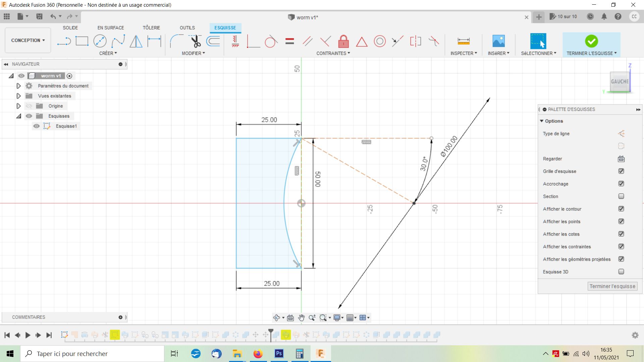The width and height of the screenshot is (644, 362).
Task: Apply the Concentric constraint icon
Action: pos(379,42)
